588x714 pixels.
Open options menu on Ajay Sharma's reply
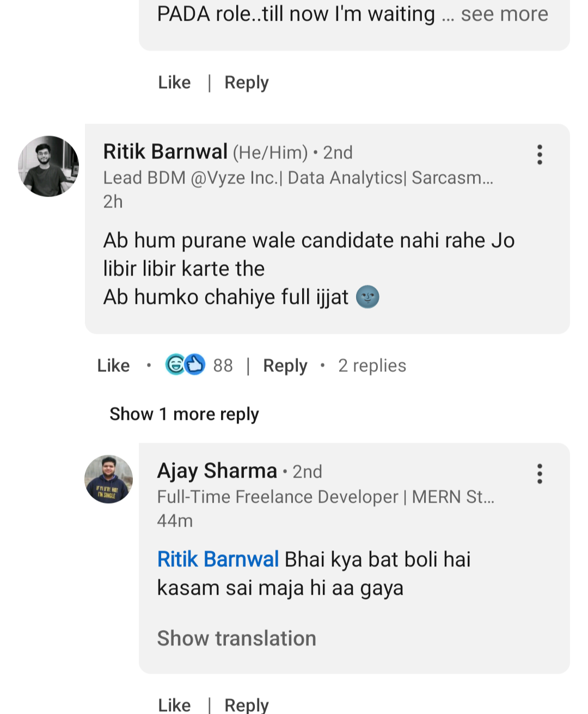(x=540, y=474)
